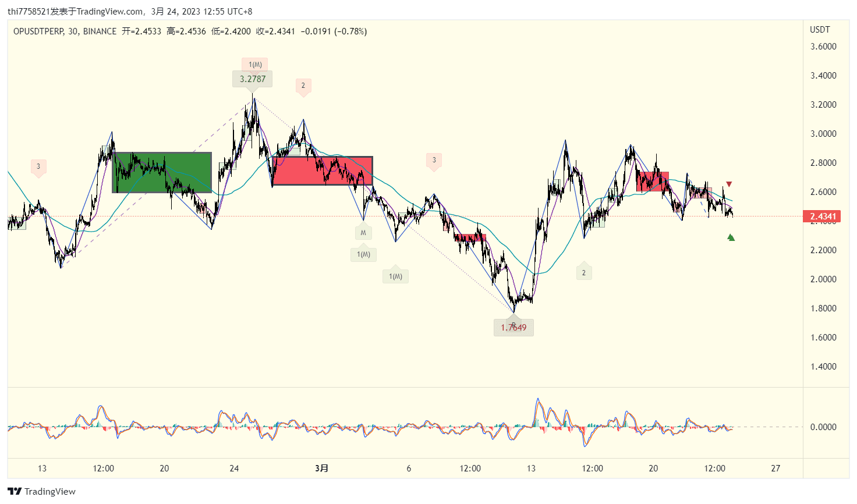Click the 3.0000 price axis label
Image resolution: width=857 pixels, height=504 pixels.
click(823, 134)
